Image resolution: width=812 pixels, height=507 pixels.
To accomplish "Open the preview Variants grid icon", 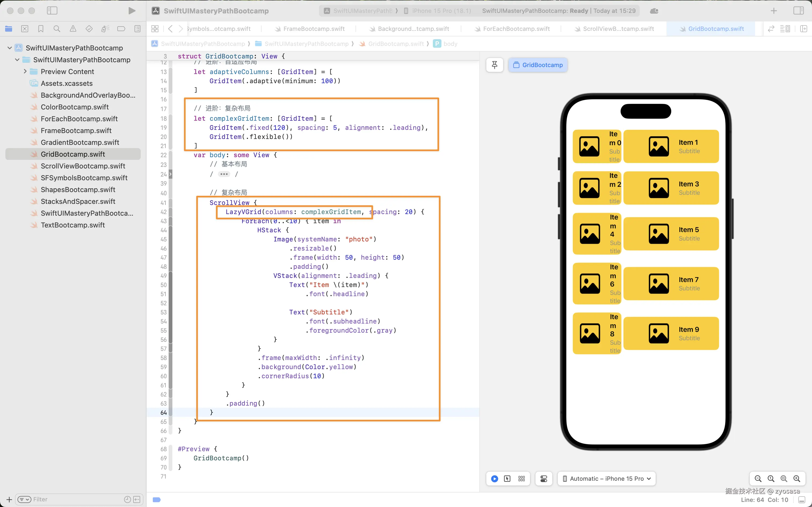I will click(521, 479).
